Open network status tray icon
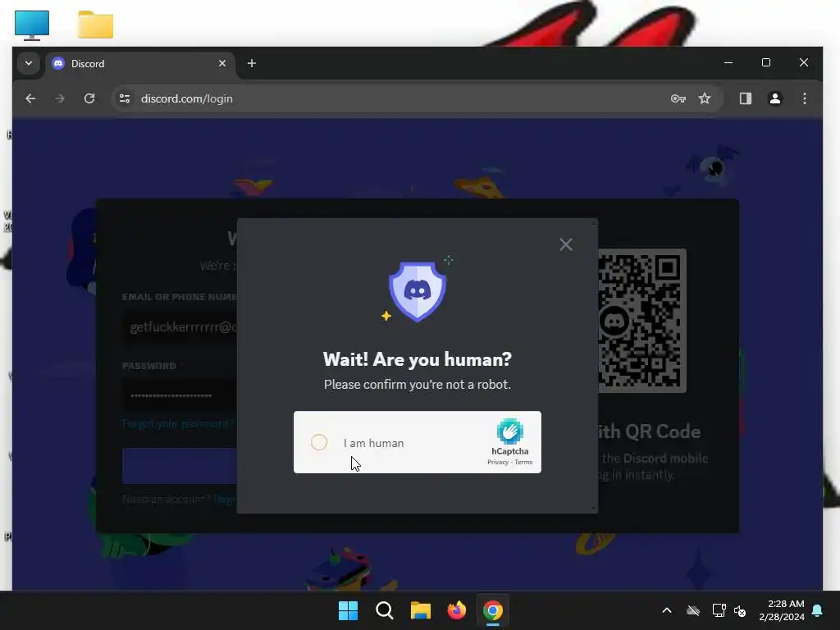The width and height of the screenshot is (840, 630). (x=719, y=610)
